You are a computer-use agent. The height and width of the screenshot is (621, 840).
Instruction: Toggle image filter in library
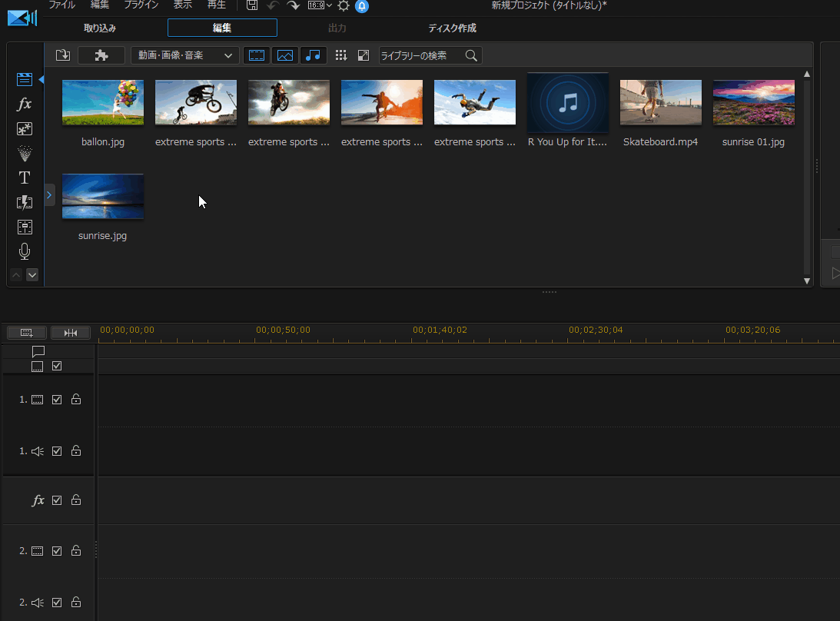pyautogui.click(x=285, y=55)
